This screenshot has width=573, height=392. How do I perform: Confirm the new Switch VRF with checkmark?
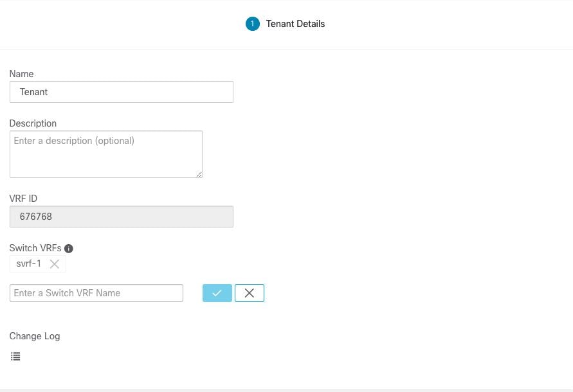pyautogui.click(x=217, y=293)
